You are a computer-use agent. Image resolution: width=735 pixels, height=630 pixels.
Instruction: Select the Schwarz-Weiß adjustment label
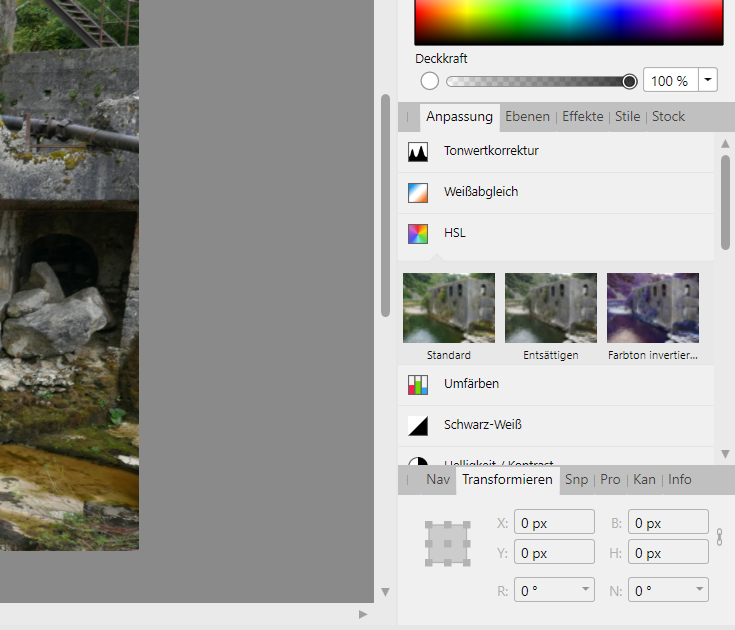coord(483,425)
